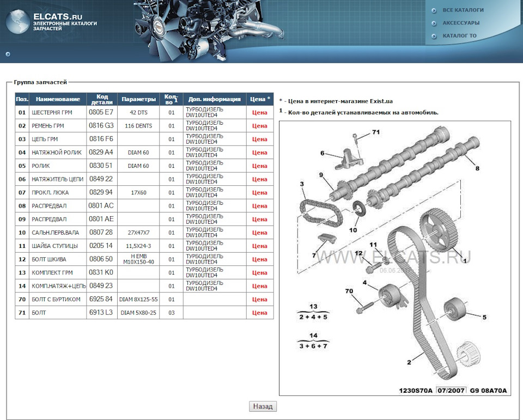The height and width of the screenshot is (420, 523).
Task: Click part code 0816 F6
Action: (x=101, y=139)
